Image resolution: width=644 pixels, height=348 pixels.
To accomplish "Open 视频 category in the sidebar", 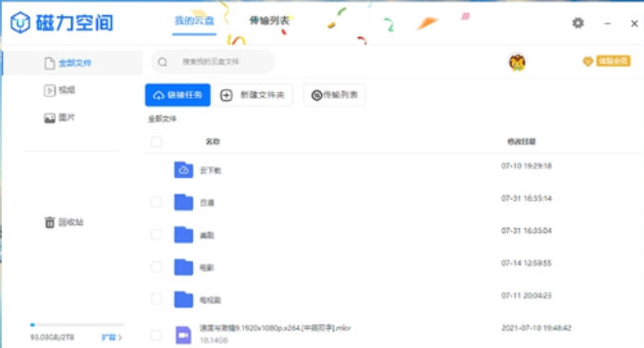I will tap(60, 90).
